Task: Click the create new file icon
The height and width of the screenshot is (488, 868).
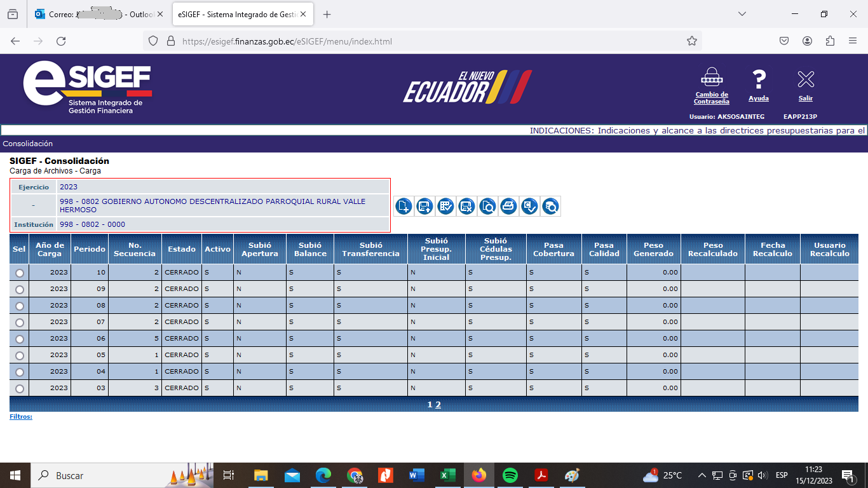Action: point(403,206)
